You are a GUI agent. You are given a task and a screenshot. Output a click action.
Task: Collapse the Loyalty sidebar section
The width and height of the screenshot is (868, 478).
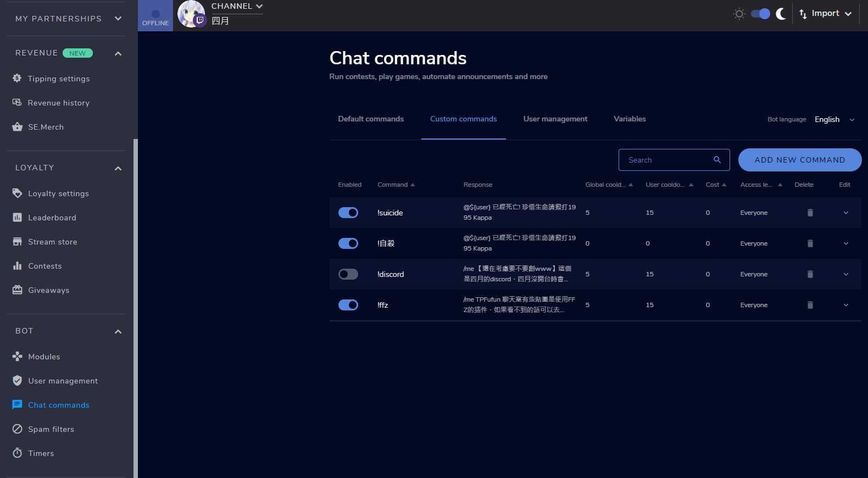[x=118, y=168]
